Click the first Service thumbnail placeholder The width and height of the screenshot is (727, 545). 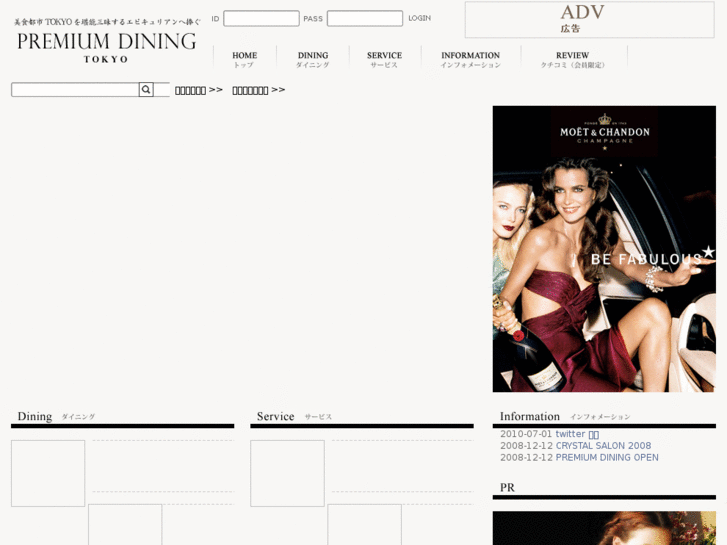pyautogui.click(x=287, y=473)
